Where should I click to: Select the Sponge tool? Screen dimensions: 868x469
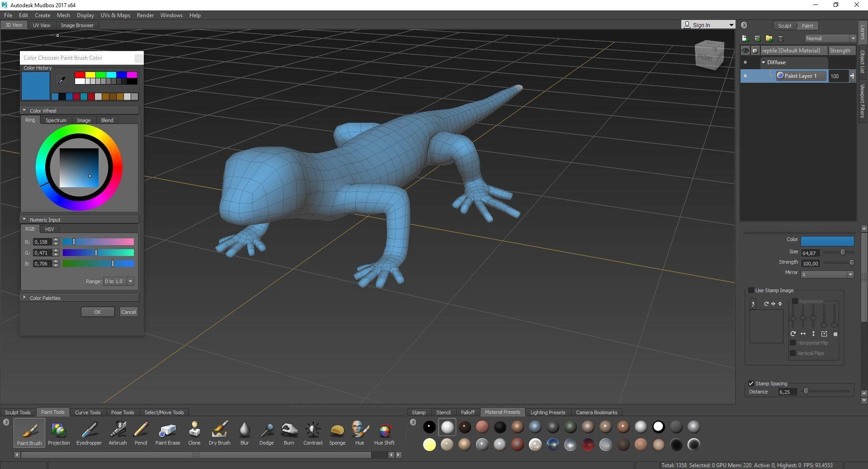coord(337,433)
